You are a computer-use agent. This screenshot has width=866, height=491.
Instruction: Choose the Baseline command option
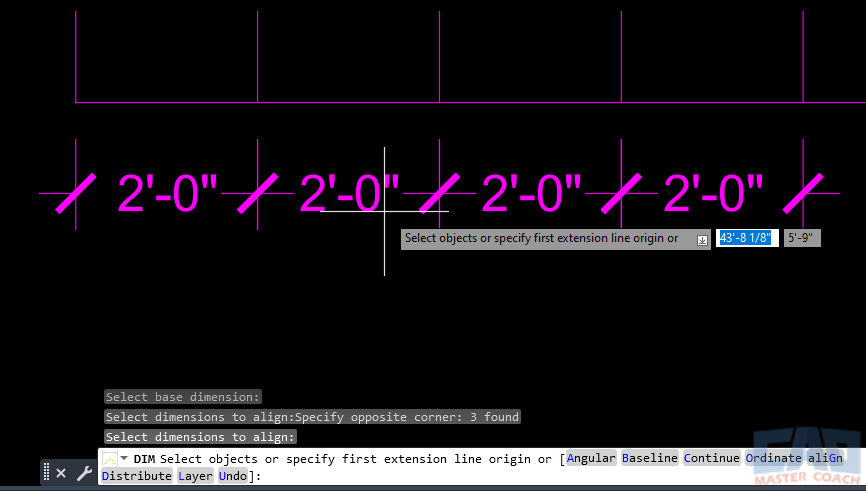click(650, 458)
